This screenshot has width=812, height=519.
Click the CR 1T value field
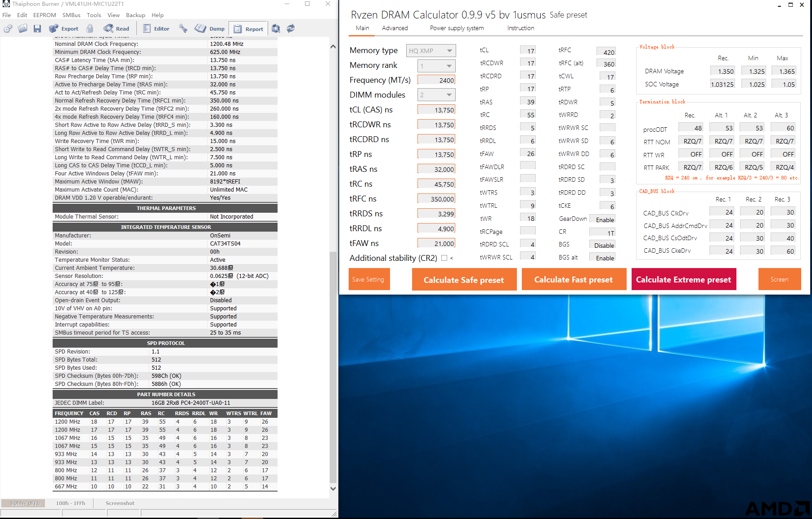tap(602, 233)
